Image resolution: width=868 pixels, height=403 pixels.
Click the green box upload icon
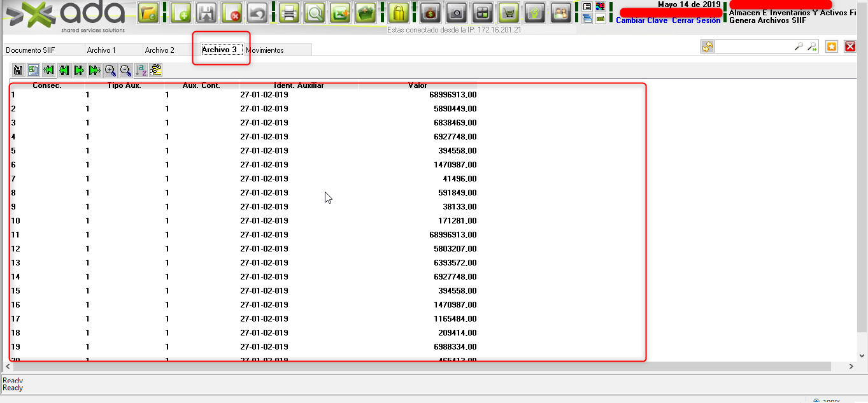tap(365, 13)
